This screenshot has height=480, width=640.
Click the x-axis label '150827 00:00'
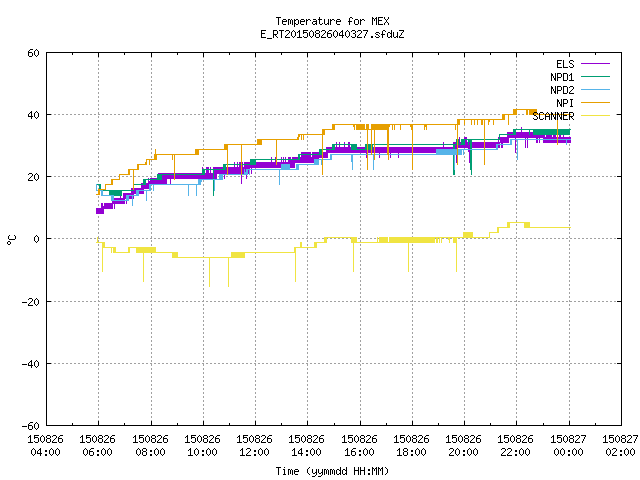[x=568, y=446]
